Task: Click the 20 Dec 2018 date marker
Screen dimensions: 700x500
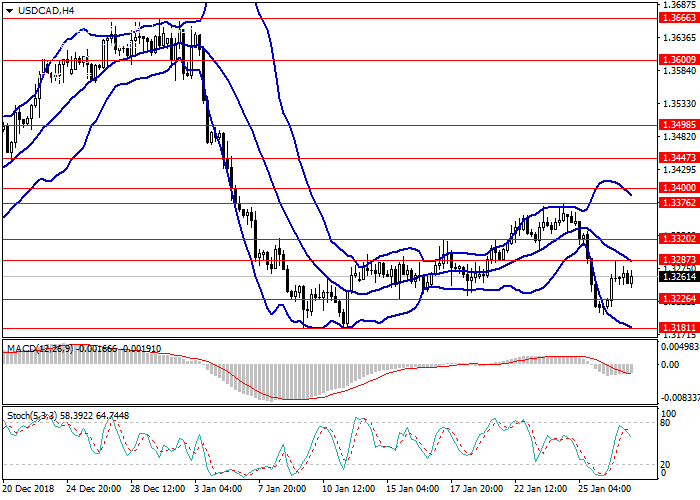Action: pyautogui.click(x=29, y=489)
